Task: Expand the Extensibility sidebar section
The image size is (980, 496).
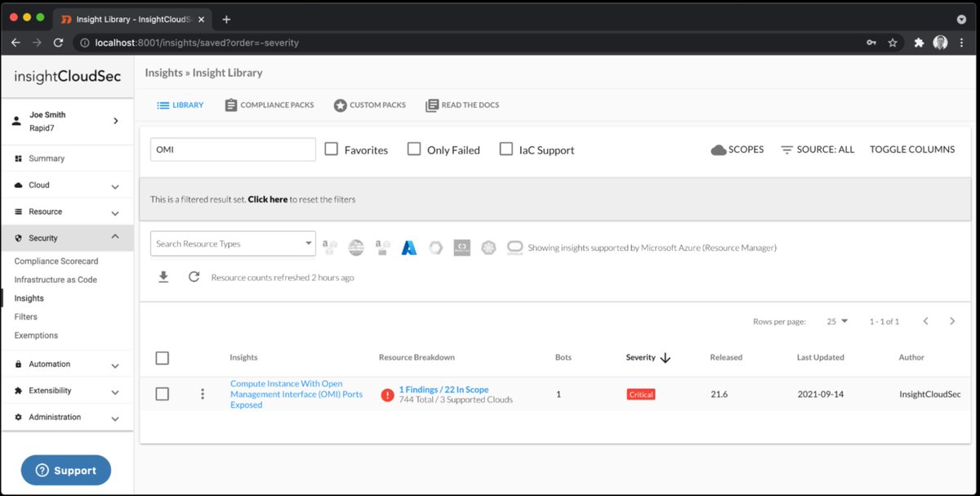Action: (x=67, y=391)
